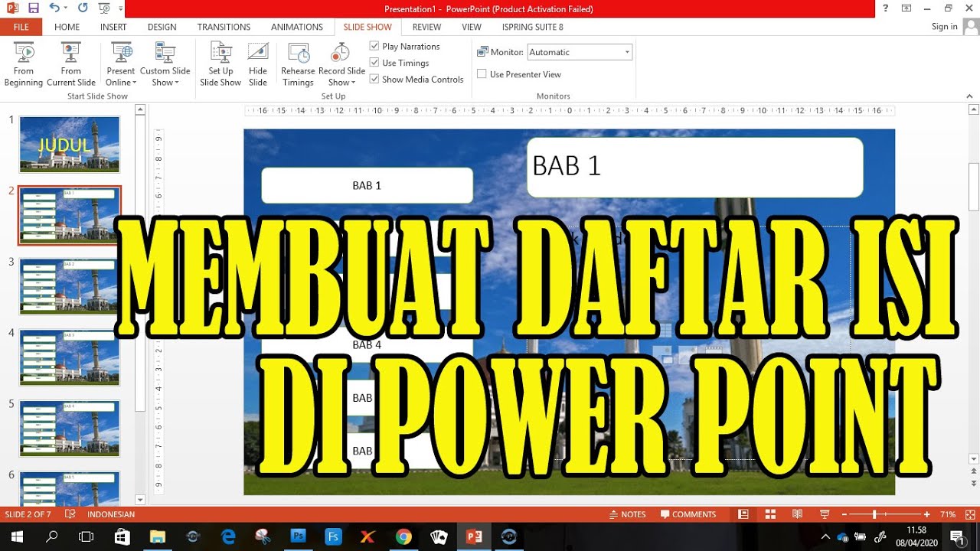
Task: Click the zoom in plus button
Action: click(x=927, y=514)
